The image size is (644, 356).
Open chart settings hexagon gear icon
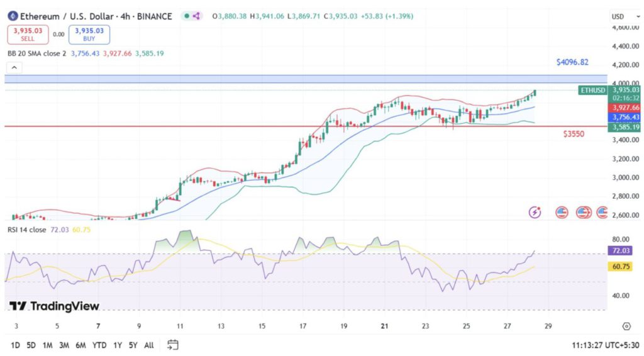(626, 326)
